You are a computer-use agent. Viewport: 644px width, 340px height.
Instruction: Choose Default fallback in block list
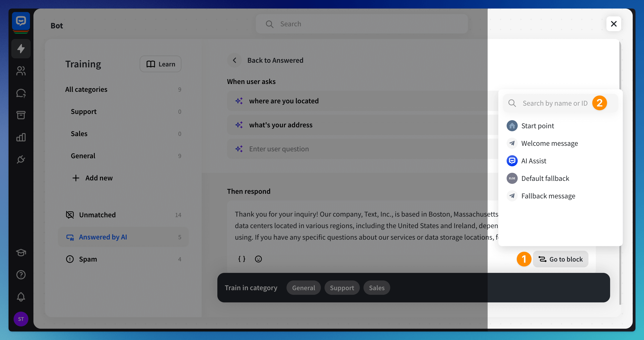545,178
